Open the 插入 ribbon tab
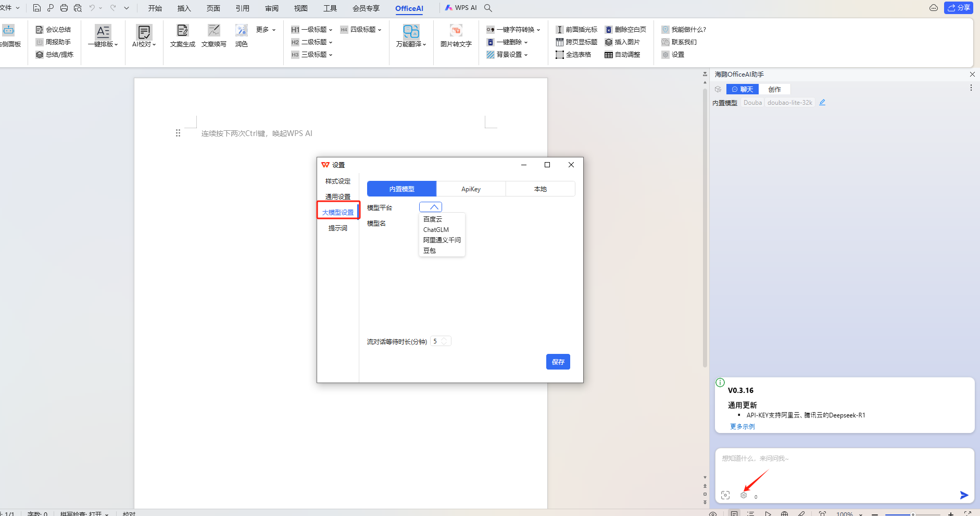Screen dimensions: 980x516 (184, 8)
